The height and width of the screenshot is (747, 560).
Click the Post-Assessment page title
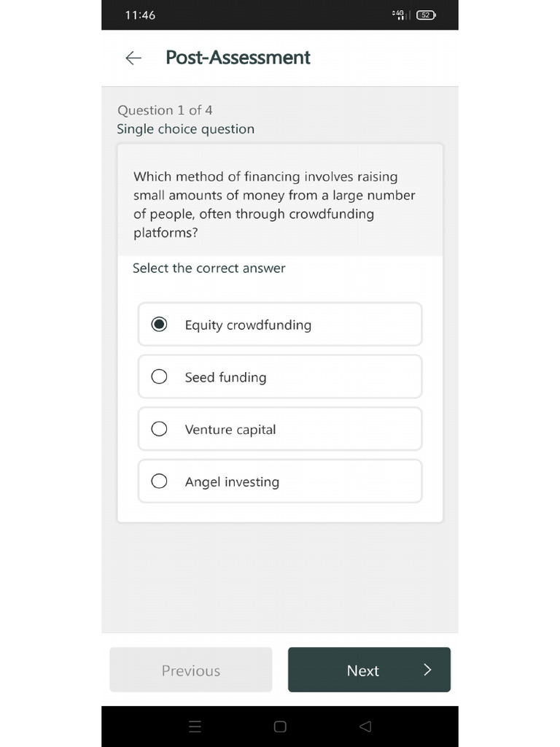coord(238,58)
